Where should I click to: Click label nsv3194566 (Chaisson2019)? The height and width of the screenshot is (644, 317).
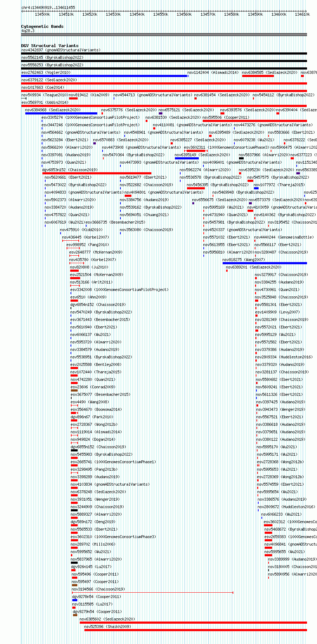click(99, 589)
